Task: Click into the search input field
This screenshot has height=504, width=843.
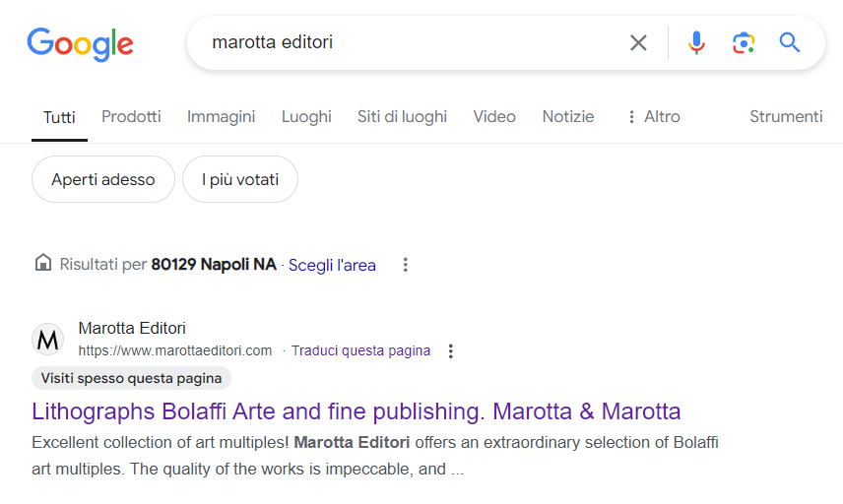Action: pyautogui.click(x=414, y=42)
